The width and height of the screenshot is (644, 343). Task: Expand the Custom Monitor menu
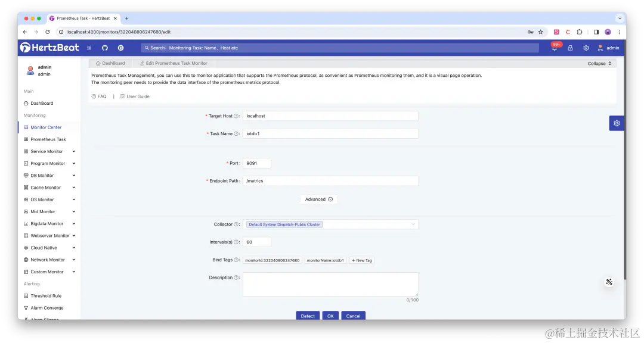[49, 272]
